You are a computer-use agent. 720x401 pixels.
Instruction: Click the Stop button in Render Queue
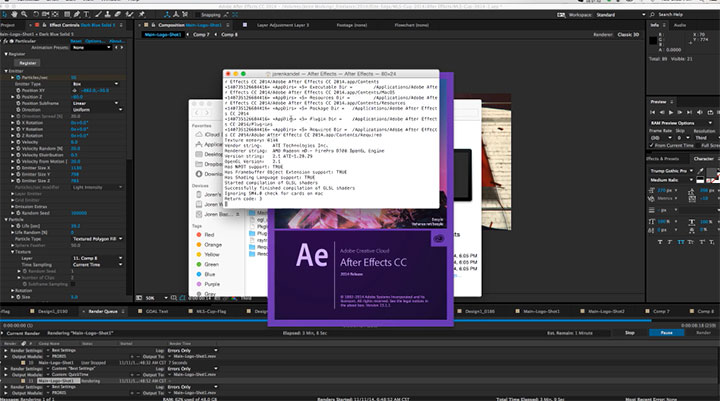tap(630, 333)
